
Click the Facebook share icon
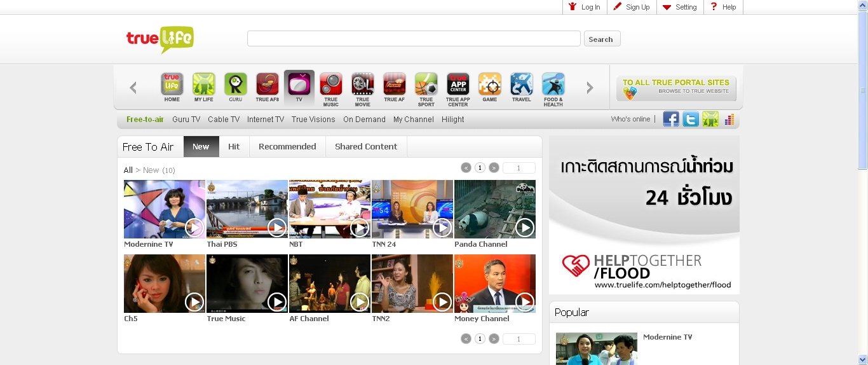pos(671,119)
